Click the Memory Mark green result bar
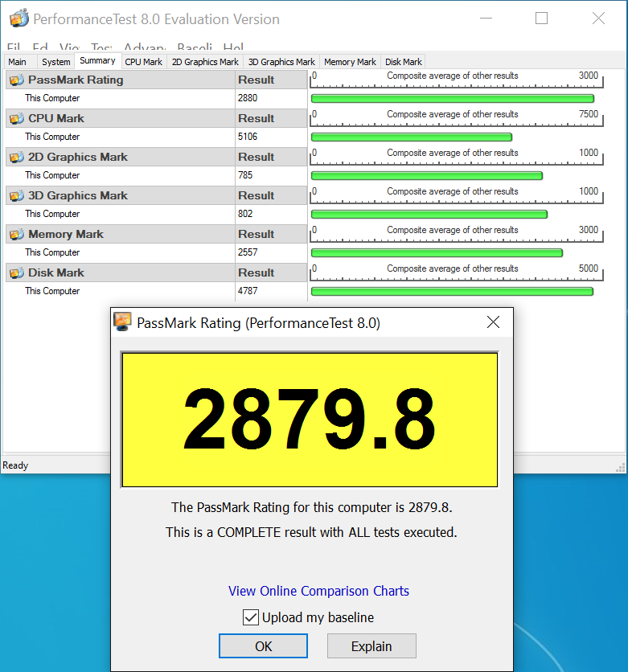This screenshot has width=628, height=672. pos(437,253)
